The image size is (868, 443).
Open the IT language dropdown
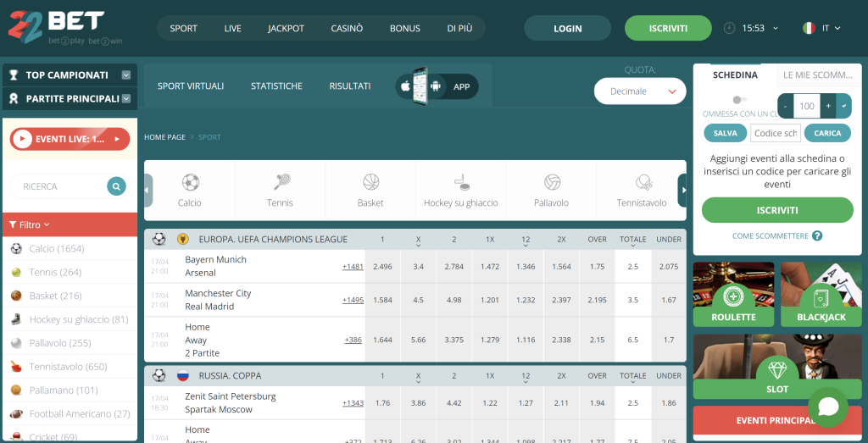coord(831,28)
